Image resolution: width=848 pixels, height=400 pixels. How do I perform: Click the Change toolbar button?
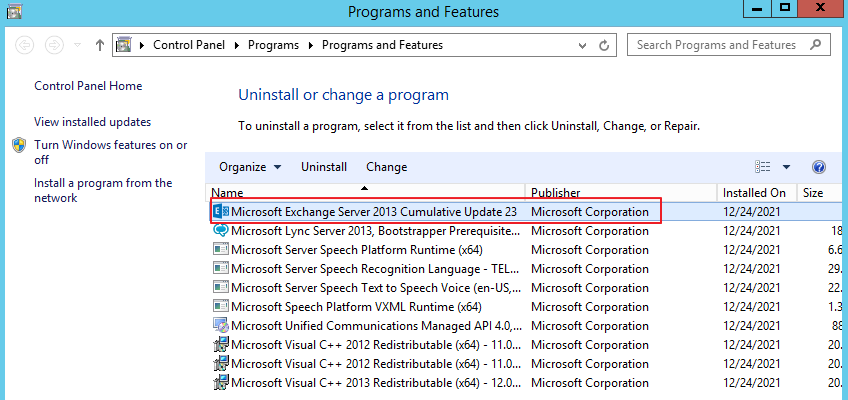pos(387,167)
